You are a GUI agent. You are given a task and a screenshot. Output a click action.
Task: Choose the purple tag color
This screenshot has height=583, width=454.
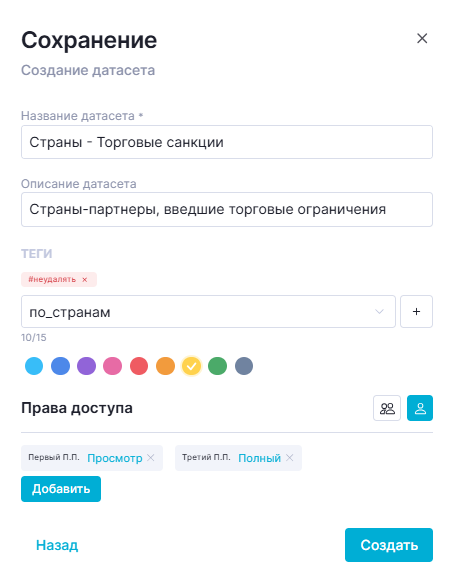tap(86, 366)
